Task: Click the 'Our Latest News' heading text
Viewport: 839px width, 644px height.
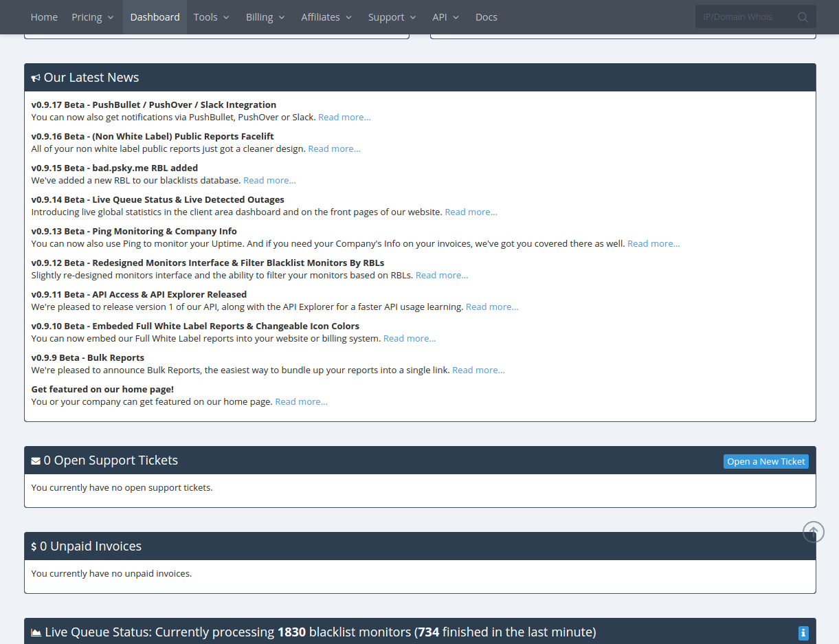Action: [91, 78]
